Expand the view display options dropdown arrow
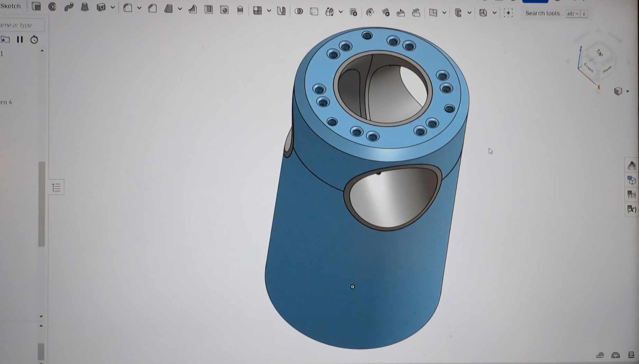639x364 pixels. point(628,92)
